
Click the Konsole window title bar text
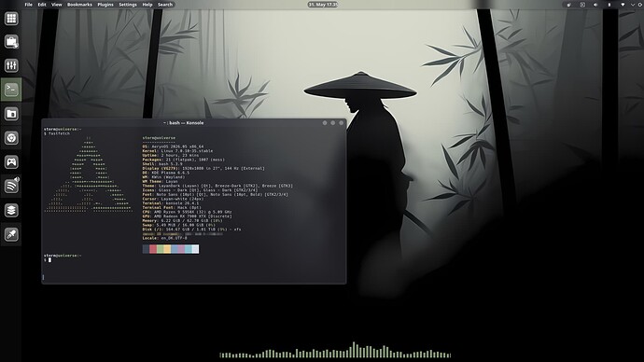(184, 123)
